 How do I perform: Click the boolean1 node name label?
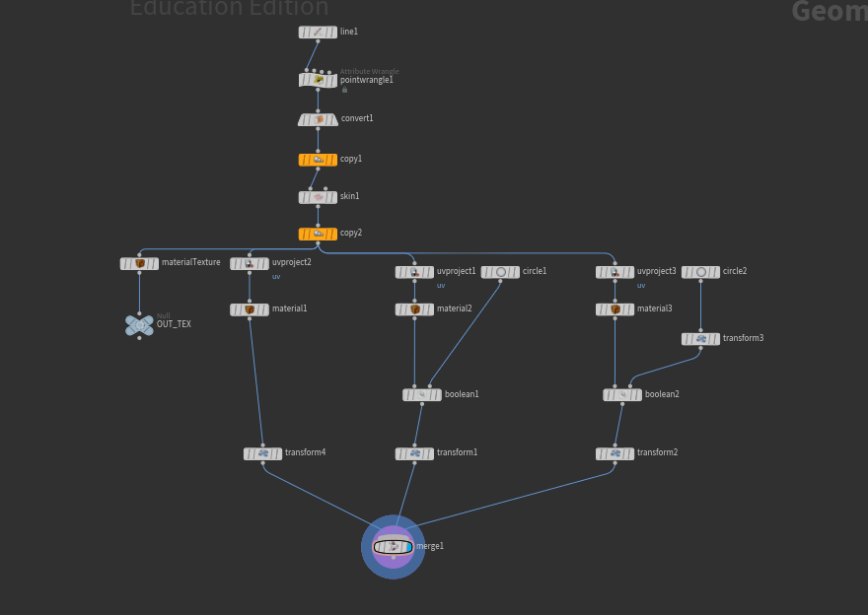point(462,394)
